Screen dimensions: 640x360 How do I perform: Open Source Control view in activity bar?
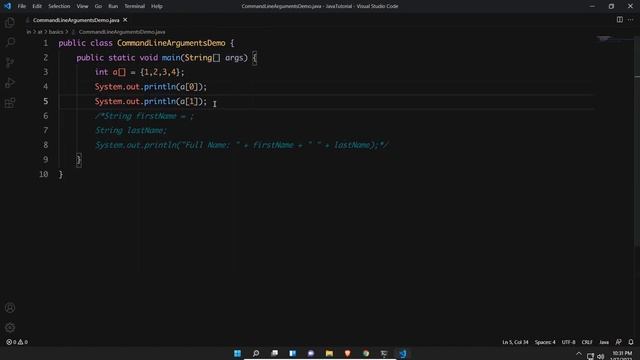10,62
